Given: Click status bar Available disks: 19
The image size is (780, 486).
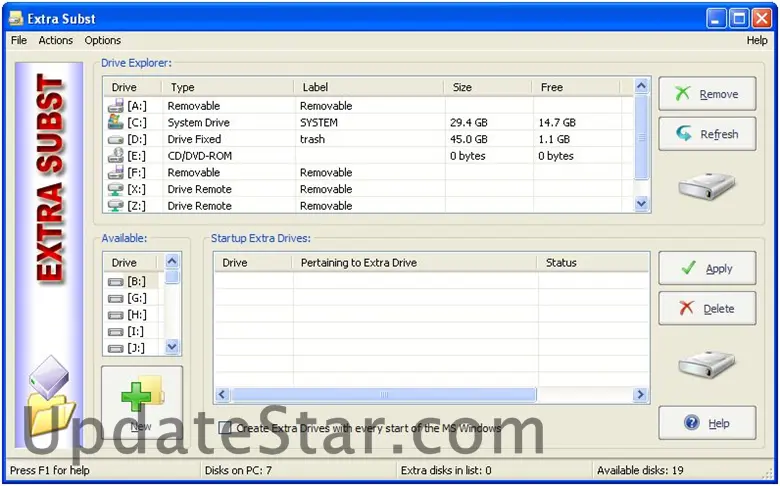Looking at the screenshot, I should coord(640,470).
